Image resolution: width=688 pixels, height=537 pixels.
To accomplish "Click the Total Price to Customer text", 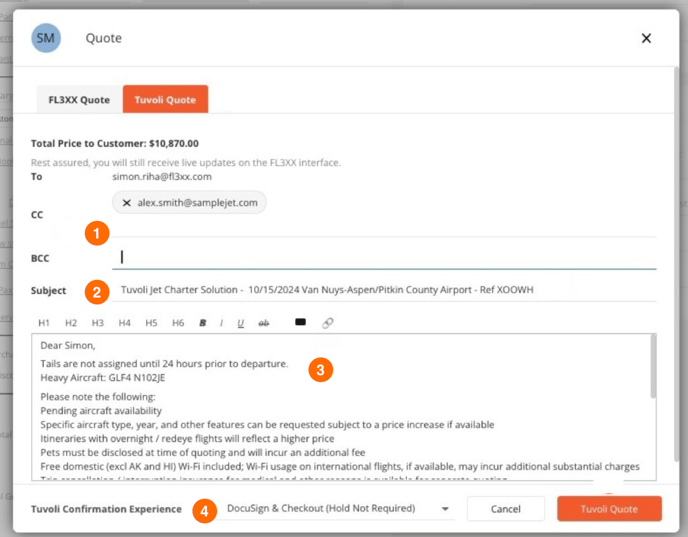I will [x=115, y=143].
